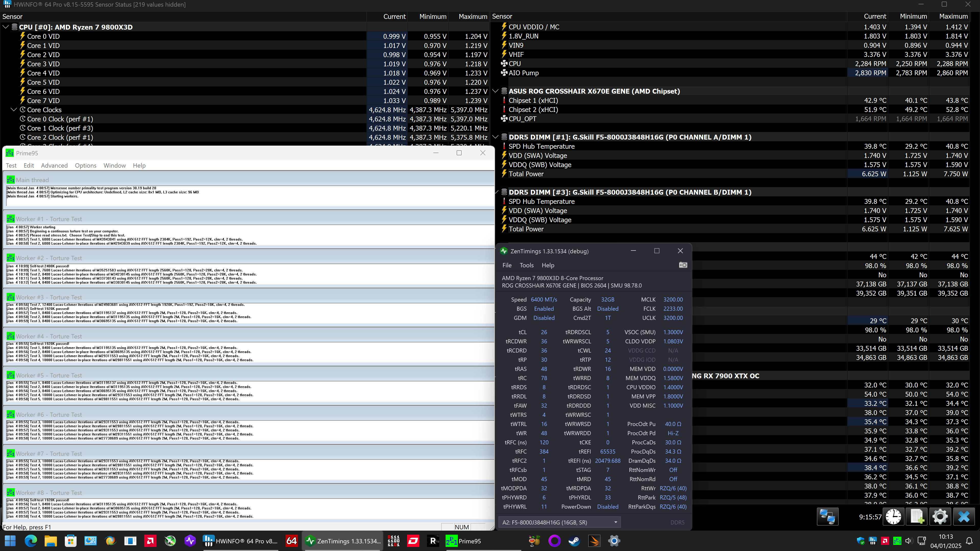Open the Prime95 Window menu
Viewport: 980px width, 551px height.
click(x=115, y=165)
